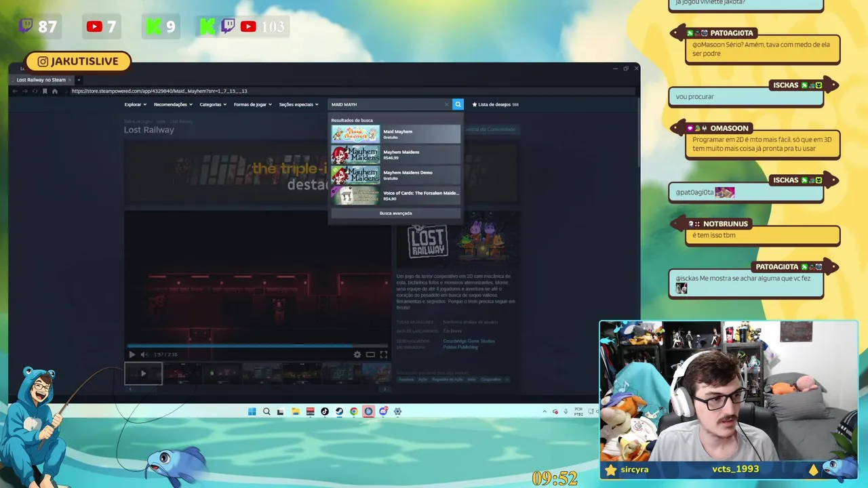Open Cranbridge Game Studios developer link
The width and height of the screenshot is (868, 488).
click(x=469, y=341)
